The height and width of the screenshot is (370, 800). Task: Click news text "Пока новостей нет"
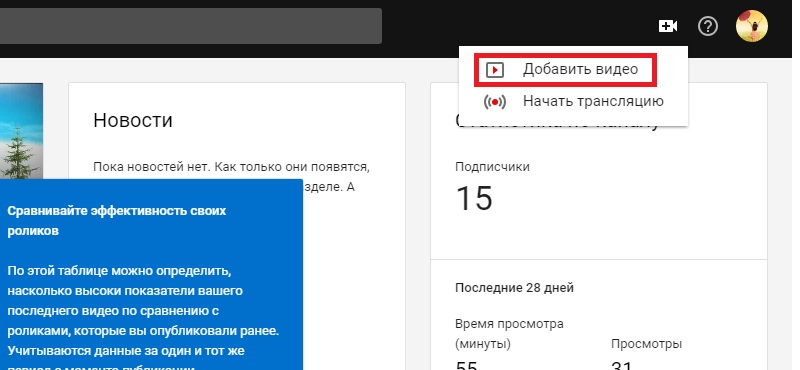tap(152, 167)
